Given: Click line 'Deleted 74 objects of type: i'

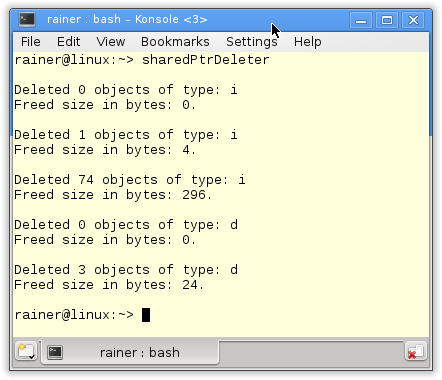Looking at the screenshot, I should pos(130,180).
